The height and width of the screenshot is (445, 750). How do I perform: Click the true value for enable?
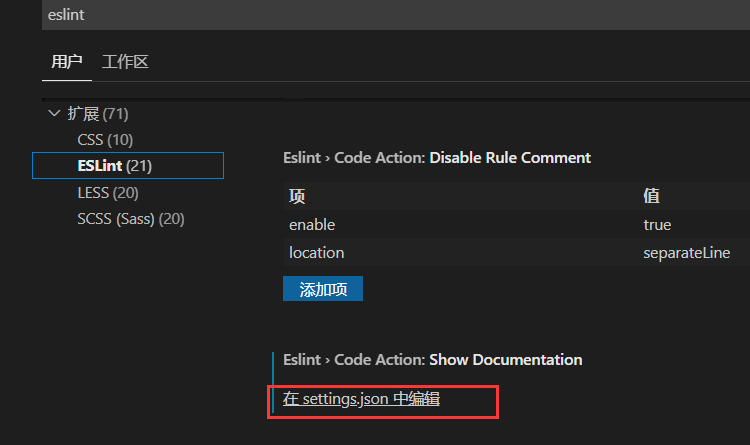[x=657, y=224]
